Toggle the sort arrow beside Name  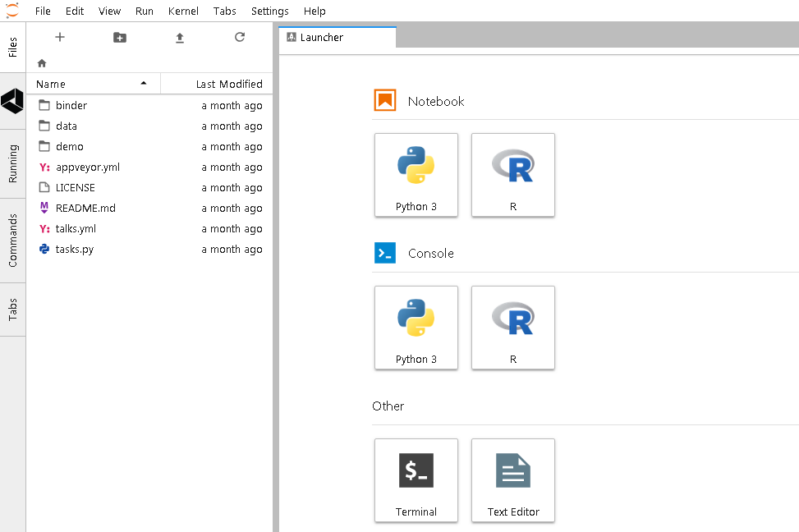pyautogui.click(x=144, y=83)
